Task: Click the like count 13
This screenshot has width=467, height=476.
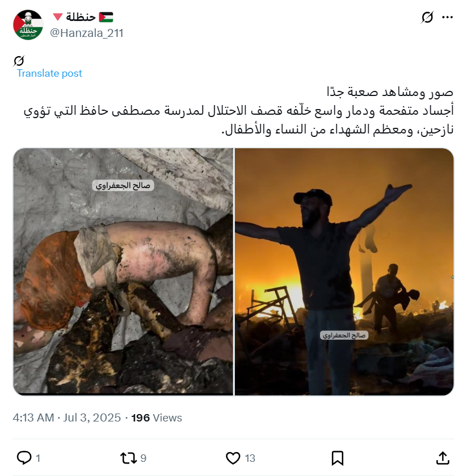Action: point(250,458)
